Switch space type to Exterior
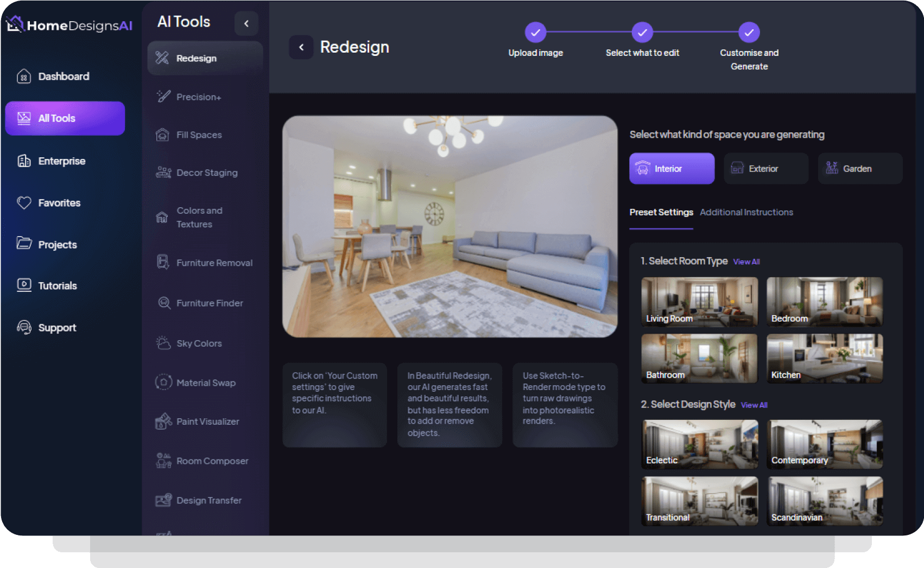The image size is (924, 568). pyautogui.click(x=765, y=169)
